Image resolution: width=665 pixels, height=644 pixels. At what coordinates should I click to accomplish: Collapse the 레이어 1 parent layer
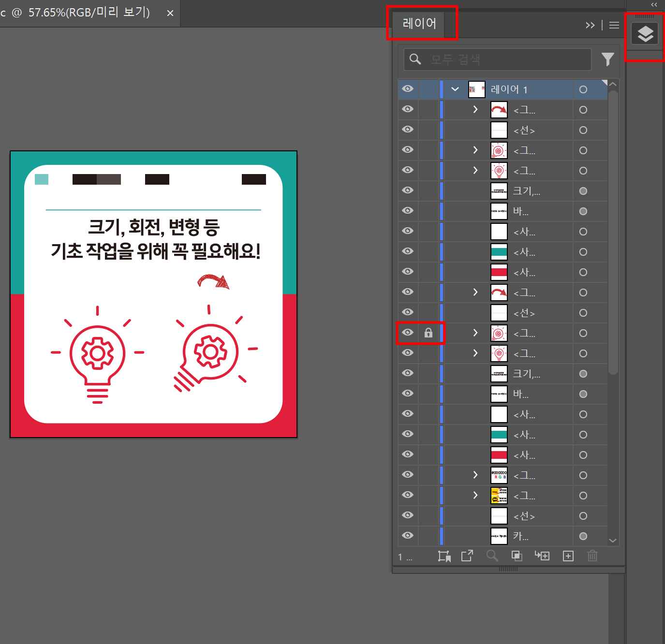tap(454, 89)
